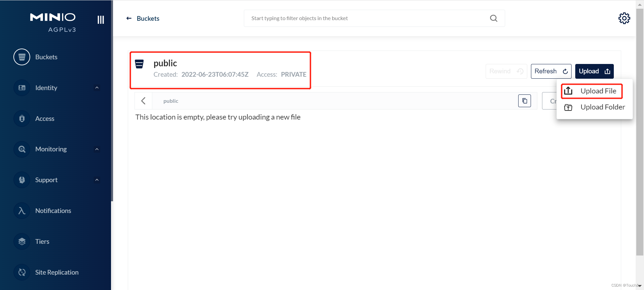The height and width of the screenshot is (290, 644).
Task: Open the Access section icon
Action: click(22, 119)
